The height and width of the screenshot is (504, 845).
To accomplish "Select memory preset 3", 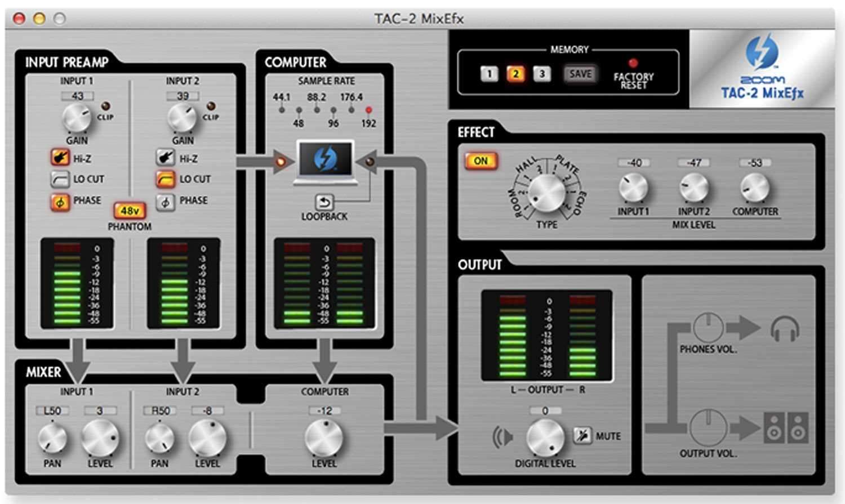I will tap(542, 74).
